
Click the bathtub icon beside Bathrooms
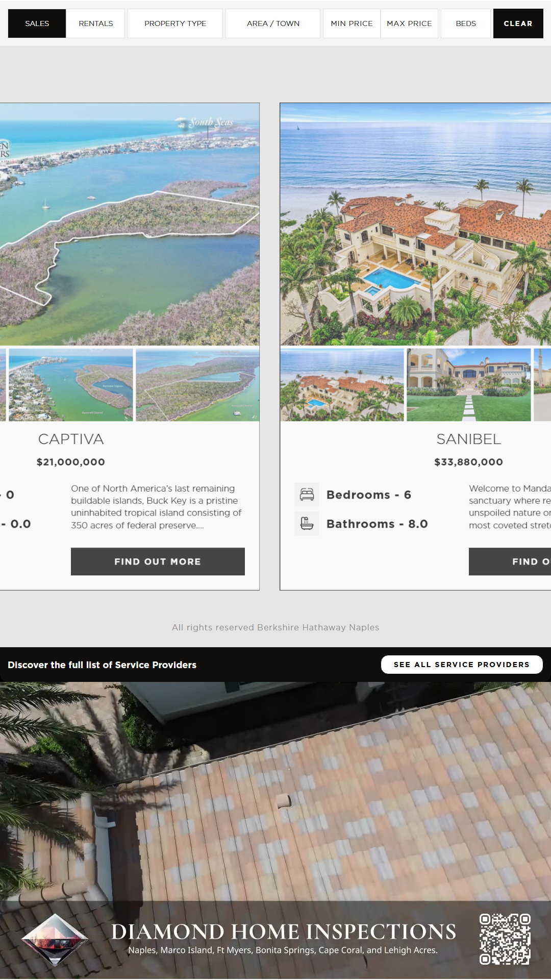(307, 523)
